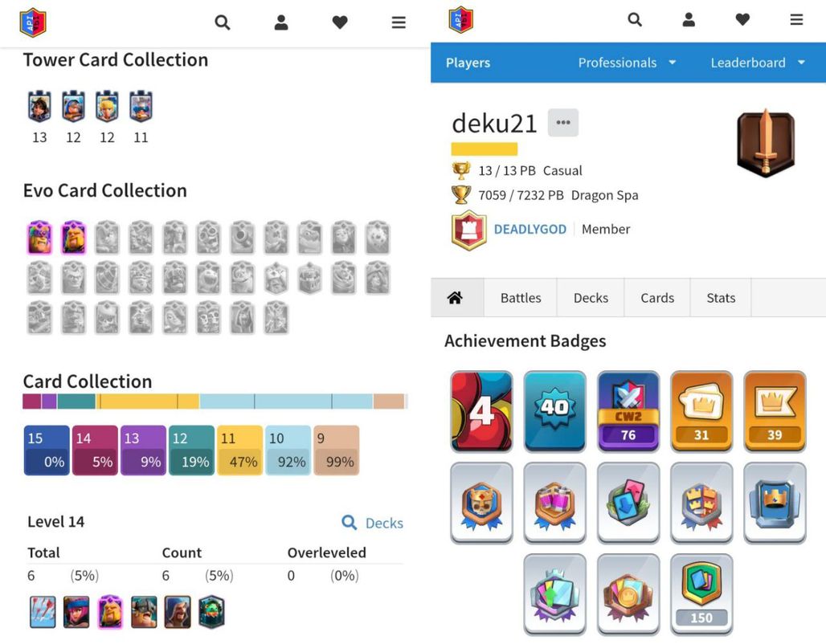Click the skull king medal badge

pyautogui.click(x=481, y=503)
